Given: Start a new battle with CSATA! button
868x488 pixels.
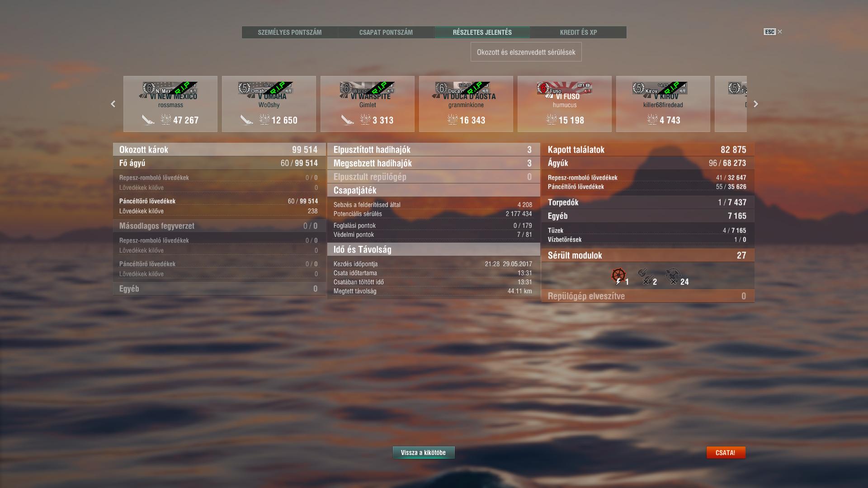Looking at the screenshot, I should [726, 452].
